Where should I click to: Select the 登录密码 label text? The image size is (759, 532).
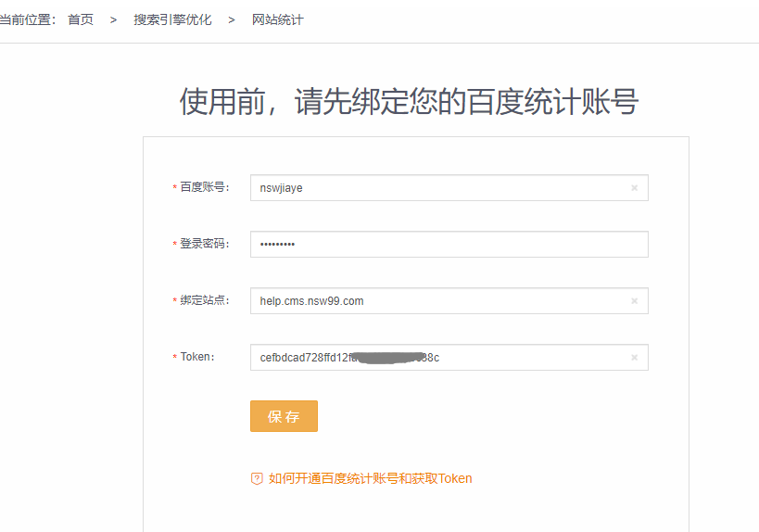coord(204,244)
